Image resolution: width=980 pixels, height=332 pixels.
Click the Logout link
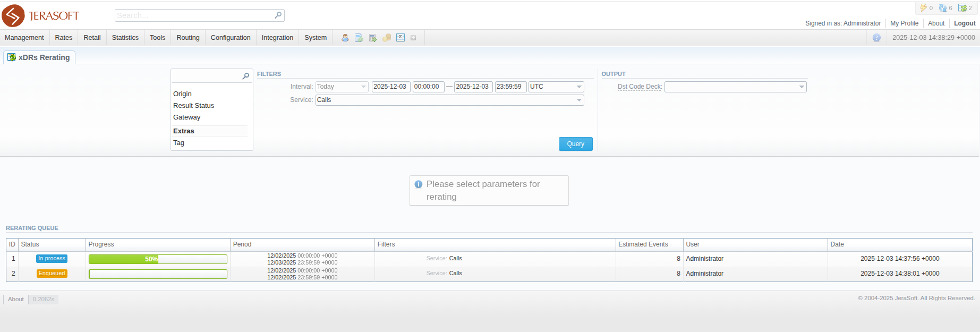click(x=964, y=23)
